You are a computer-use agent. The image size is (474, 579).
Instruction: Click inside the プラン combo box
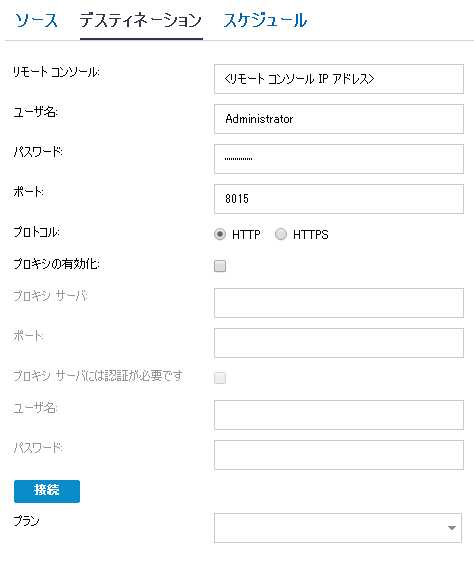tap(338, 528)
